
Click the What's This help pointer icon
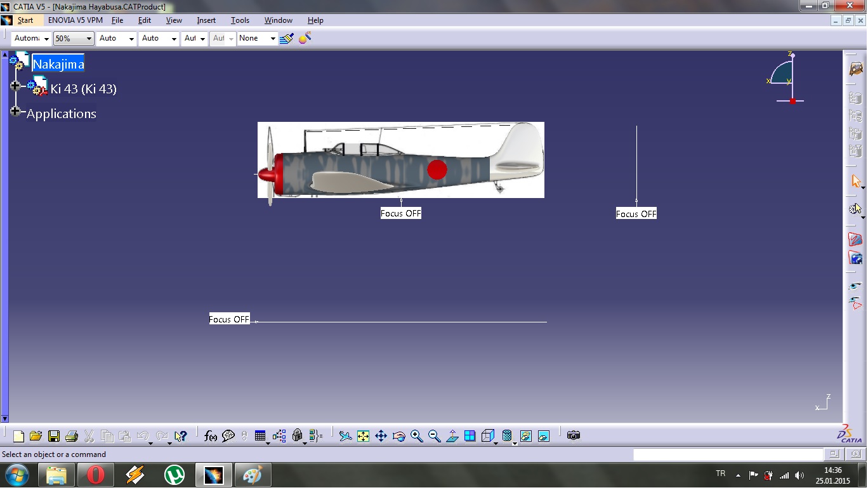click(x=181, y=436)
